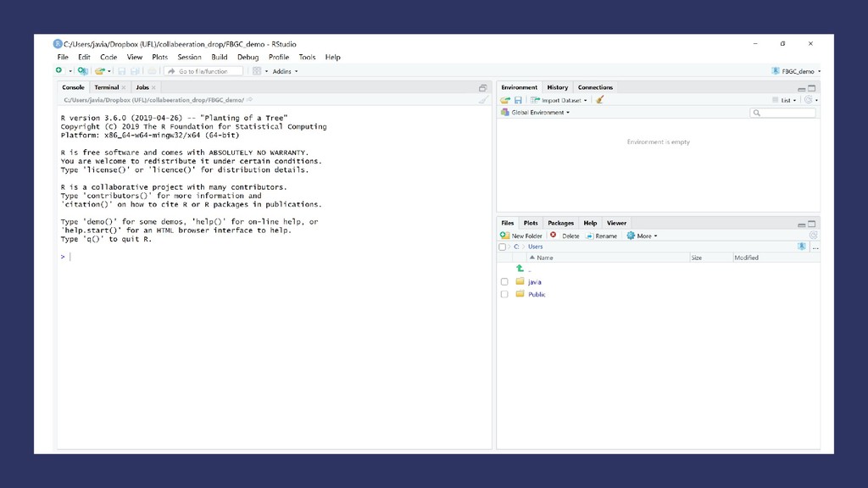Open the Plots menu in the menu bar
Image resolution: width=868 pixels, height=488 pixels.
(160, 57)
